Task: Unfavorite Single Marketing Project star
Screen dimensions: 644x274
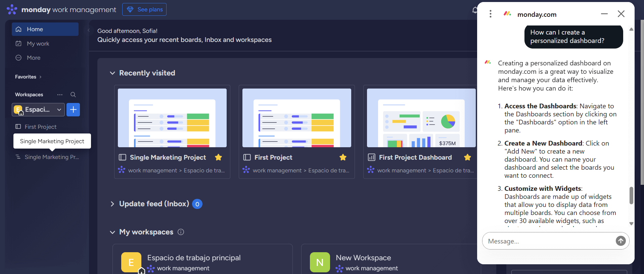Action: (x=218, y=157)
